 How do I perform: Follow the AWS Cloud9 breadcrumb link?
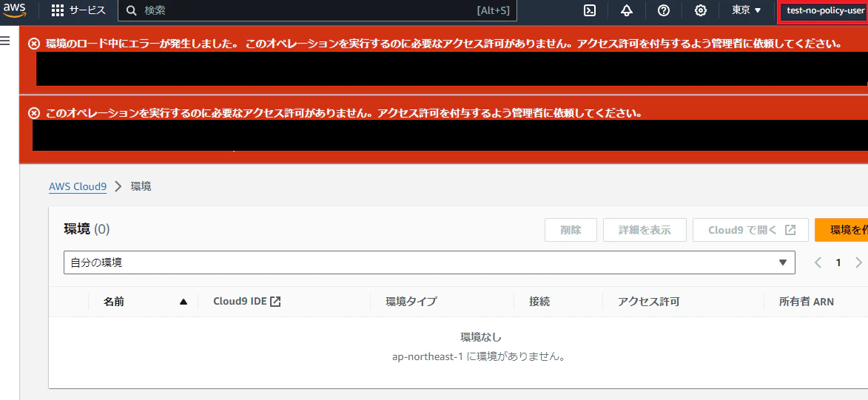78,186
